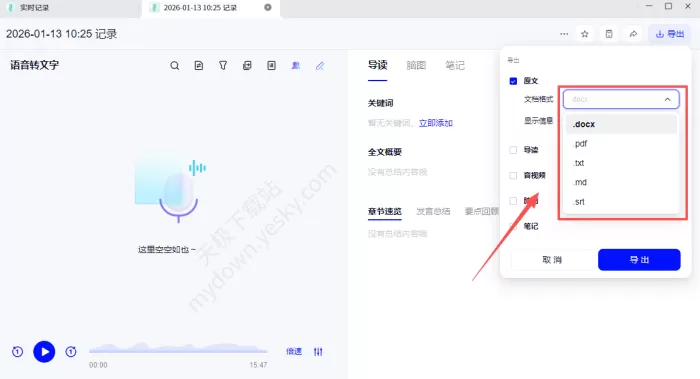Viewport: 700px width, 379px height.
Task: Click the record title 2026-01-13 10:25 记录
Action: pyautogui.click(x=61, y=34)
